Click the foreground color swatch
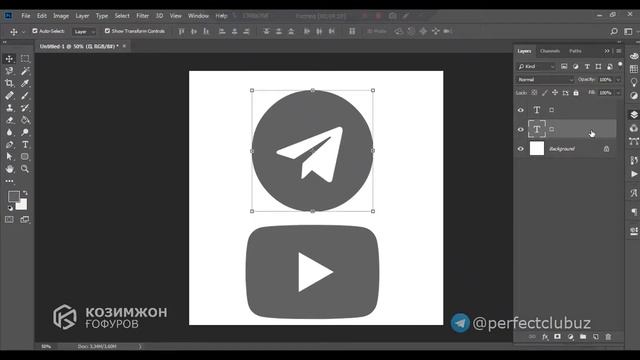The height and width of the screenshot is (360, 640). point(13,196)
